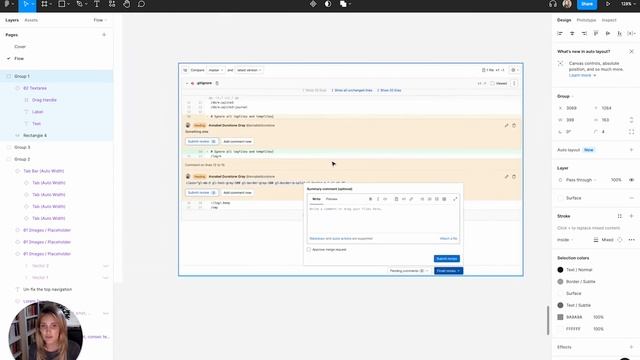Screen dimensions: 640x360
Task: Click the Align right icon
Action: (584, 33)
